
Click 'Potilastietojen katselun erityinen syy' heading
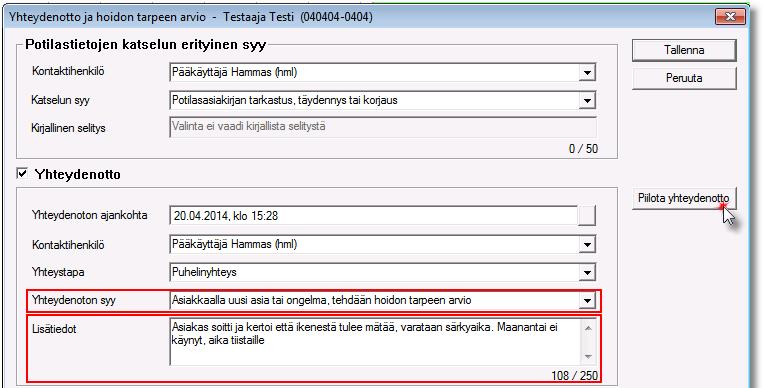(146, 45)
